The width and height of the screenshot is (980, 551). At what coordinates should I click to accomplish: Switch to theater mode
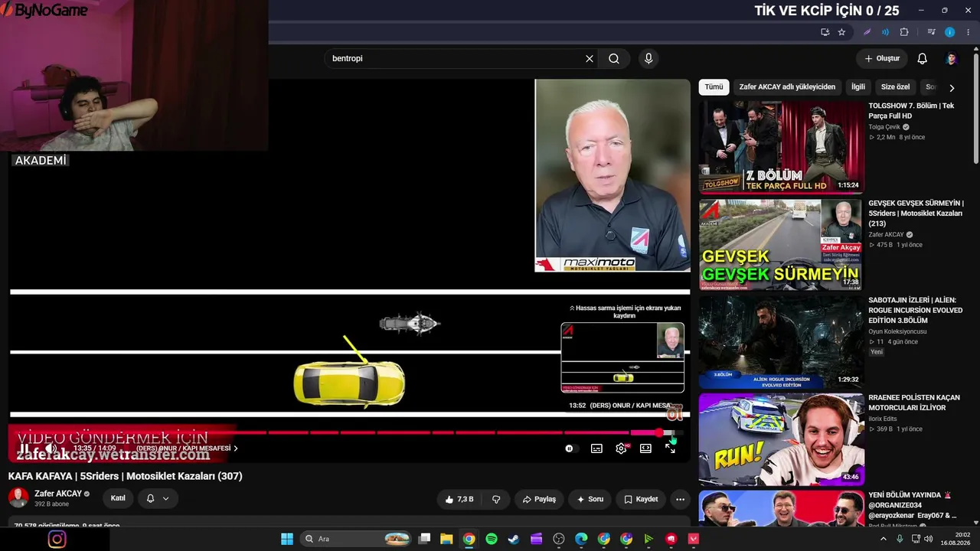click(x=645, y=448)
